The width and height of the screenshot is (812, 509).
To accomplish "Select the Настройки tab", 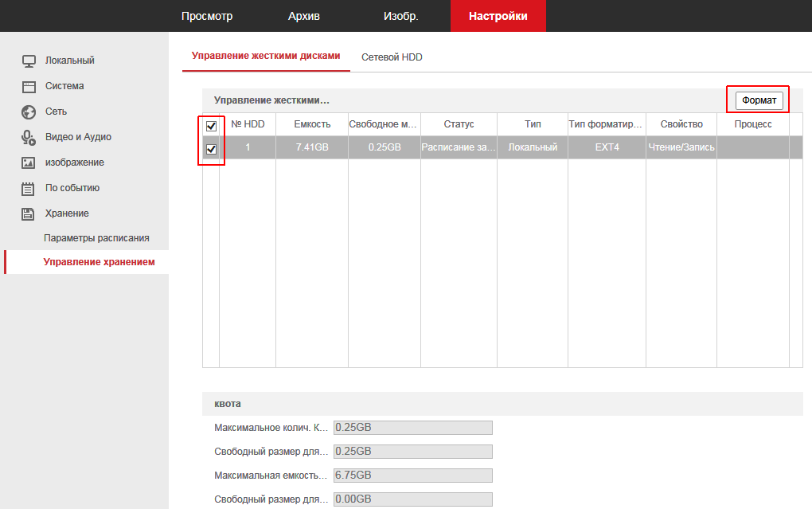I will (x=498, y=16).
